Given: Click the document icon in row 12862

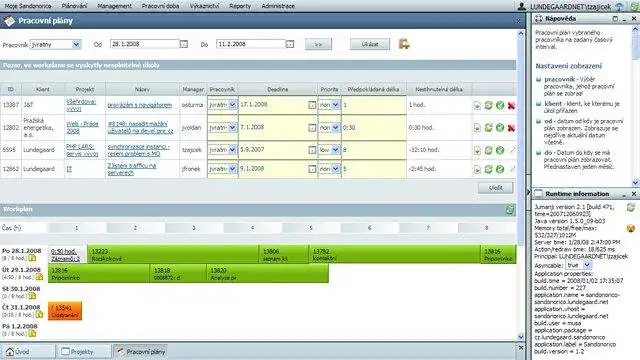Looking at the screenshot, I should [x=477, y=169].
